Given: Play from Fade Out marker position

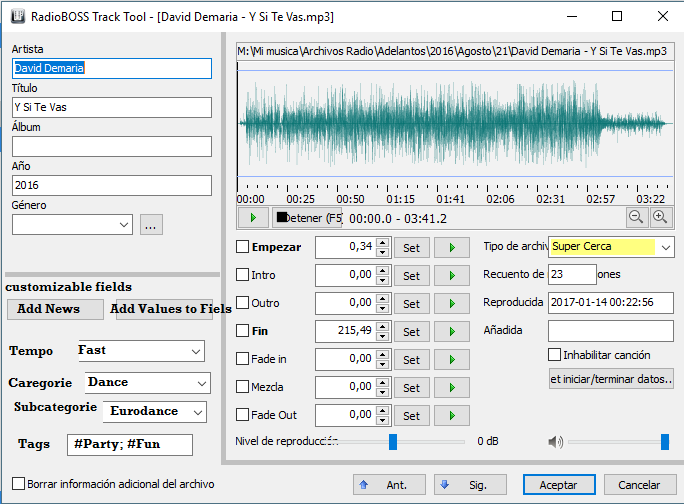Looking at the screenshot, I should click(x=452, y=415).
